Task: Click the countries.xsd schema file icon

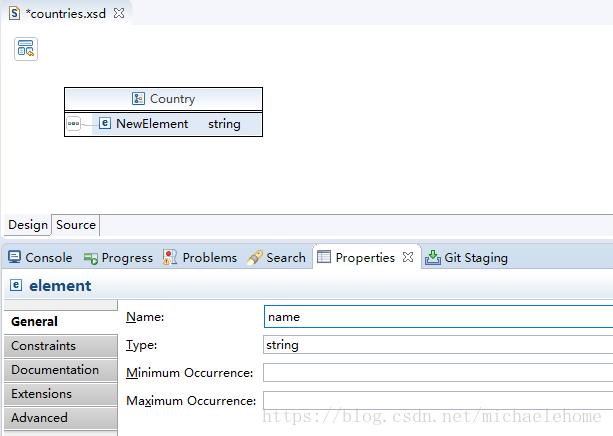Action: coord(14,13)
